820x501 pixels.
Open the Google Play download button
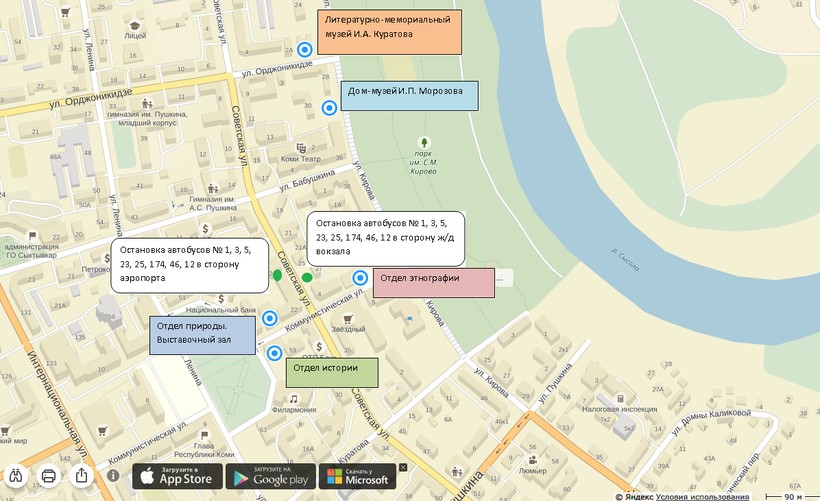point(270,476)
